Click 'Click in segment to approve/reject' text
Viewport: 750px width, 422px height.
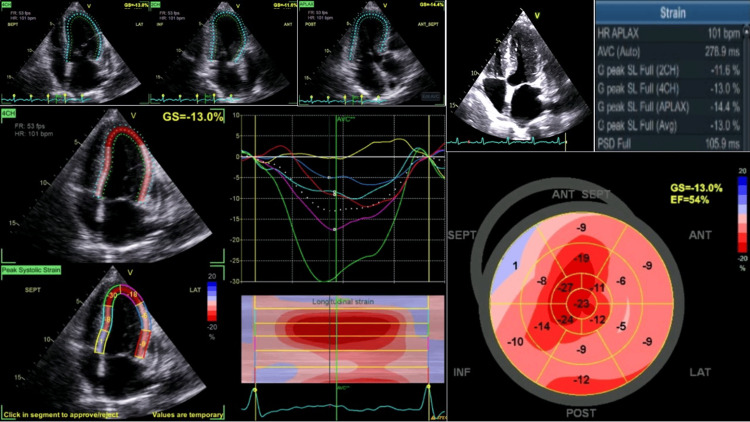tap(61, 414)
